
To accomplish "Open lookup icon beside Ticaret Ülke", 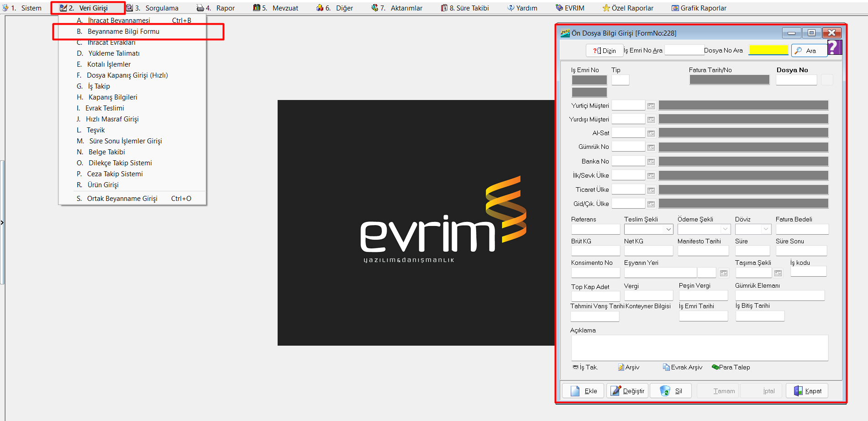I will [x=651, y=190].
